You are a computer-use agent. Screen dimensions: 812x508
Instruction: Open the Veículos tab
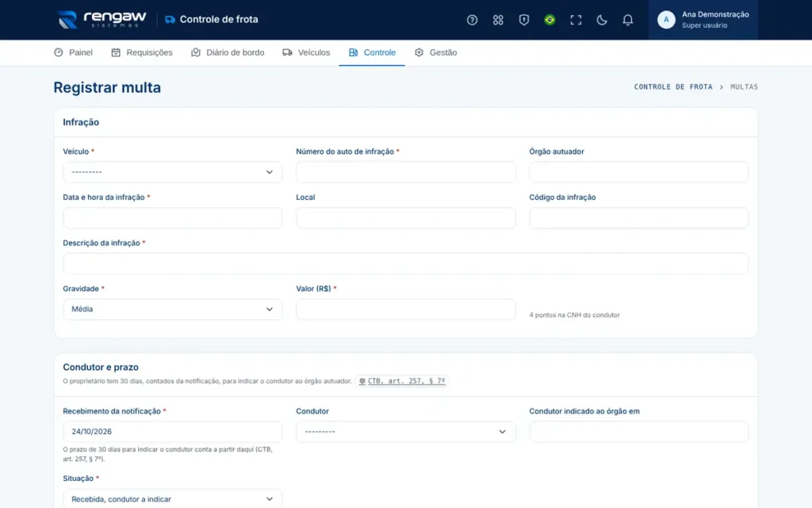click(x=306, y=52)
